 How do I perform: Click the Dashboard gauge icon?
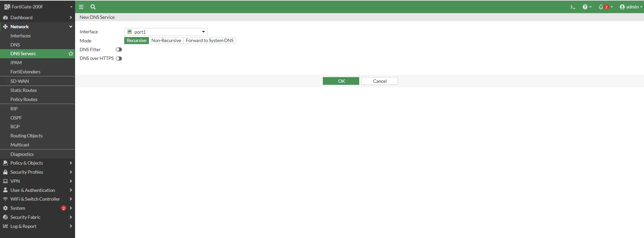[x=5, y=18]
